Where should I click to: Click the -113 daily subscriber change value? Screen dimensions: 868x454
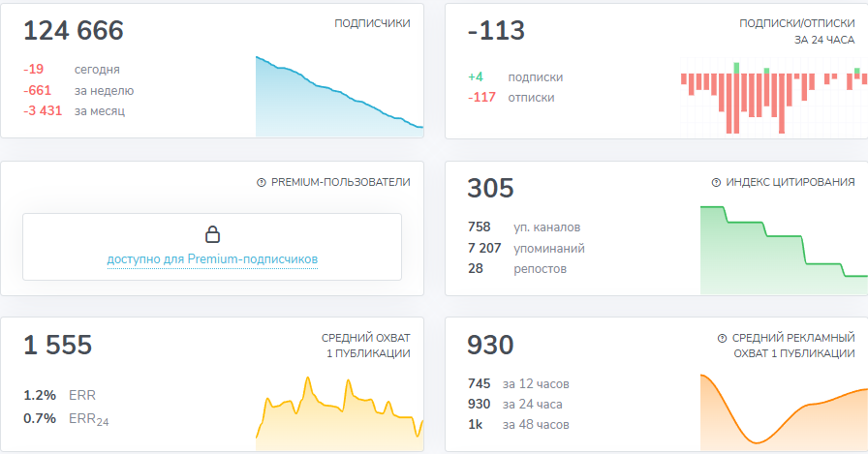click(496, 31)
